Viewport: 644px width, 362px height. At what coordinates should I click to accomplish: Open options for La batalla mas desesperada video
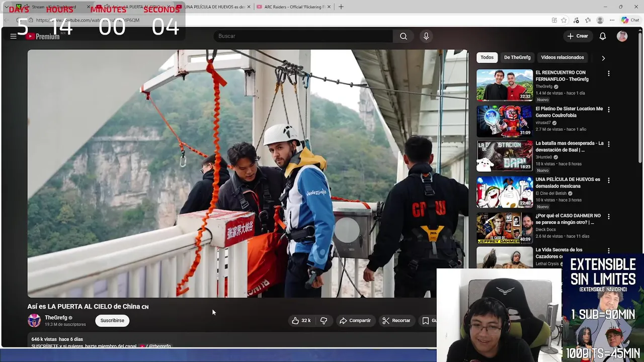[609, 144]
